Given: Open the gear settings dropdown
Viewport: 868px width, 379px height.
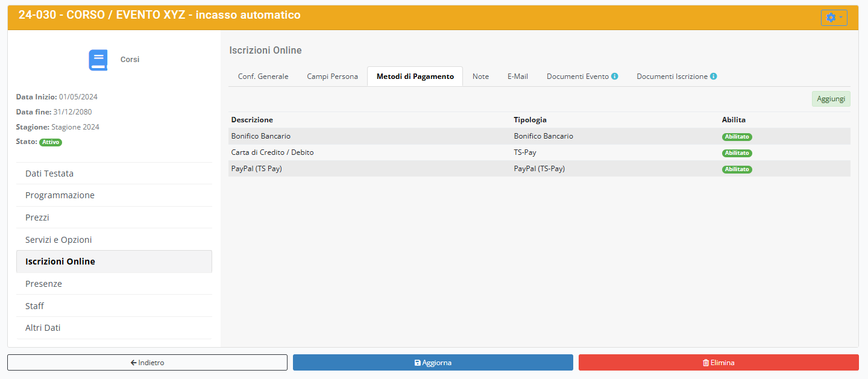Looking at the screenshot, I should [834, 18].
